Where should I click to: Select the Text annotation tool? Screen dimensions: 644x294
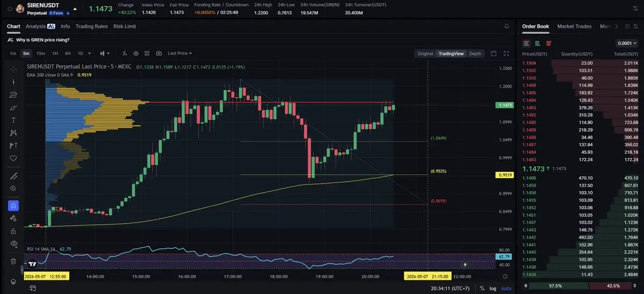(13, 120)
